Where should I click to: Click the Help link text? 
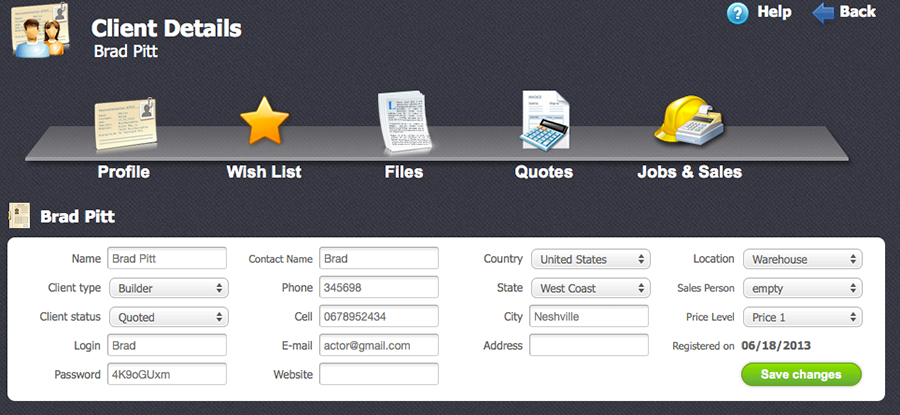pyautogui.click(x=774, y=12)
